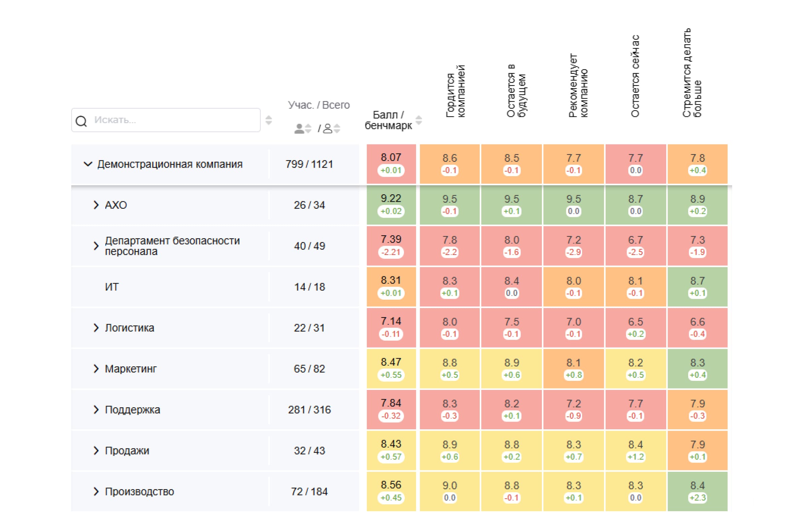Collapse Демонстрационная компания row

pos(88,164)
